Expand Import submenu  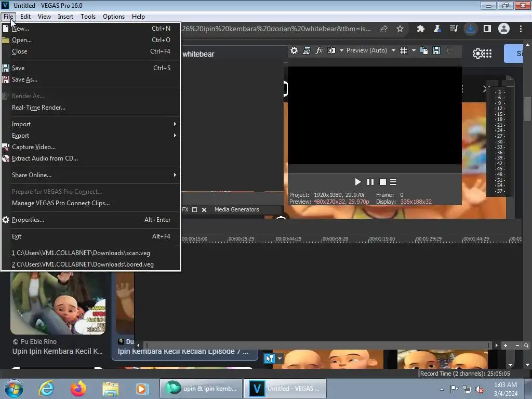[x=90, y=124]
